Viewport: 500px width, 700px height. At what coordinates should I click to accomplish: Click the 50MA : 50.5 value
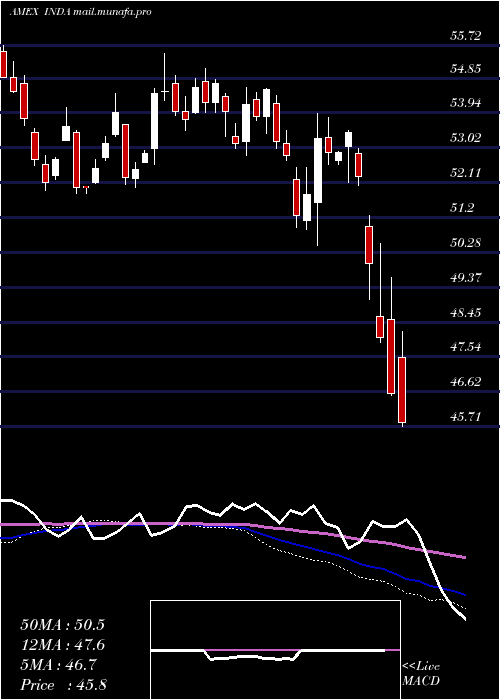tap(62, 625)
